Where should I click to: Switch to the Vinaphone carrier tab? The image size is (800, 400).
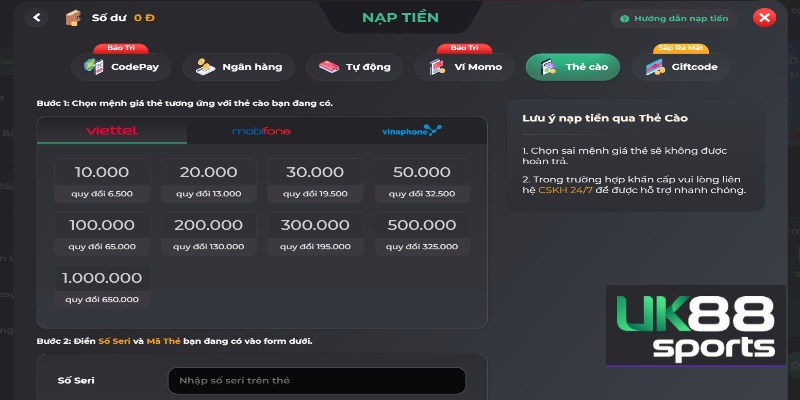pos(411,131)
